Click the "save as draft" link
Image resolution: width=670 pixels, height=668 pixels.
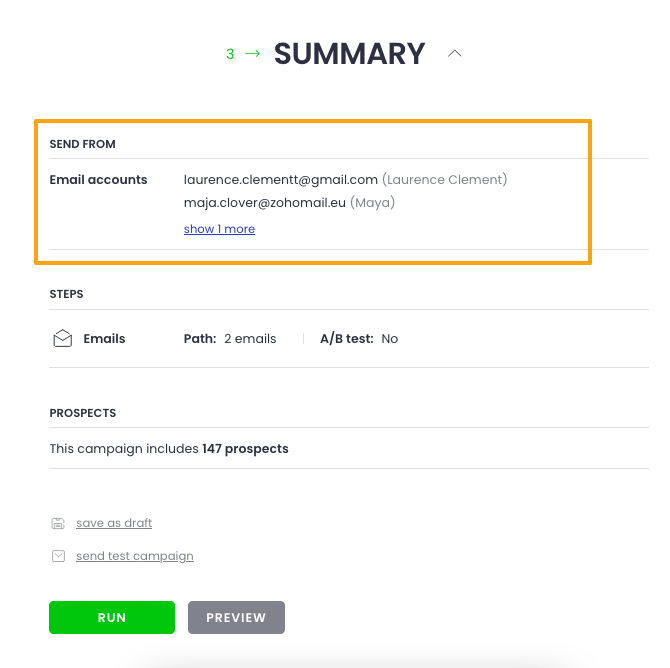[114, 523]
